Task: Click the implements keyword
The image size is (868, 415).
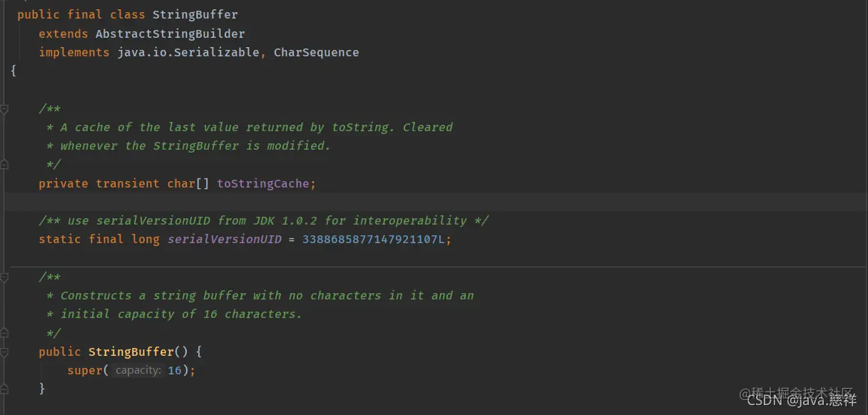Action: (x=74, y=52)
